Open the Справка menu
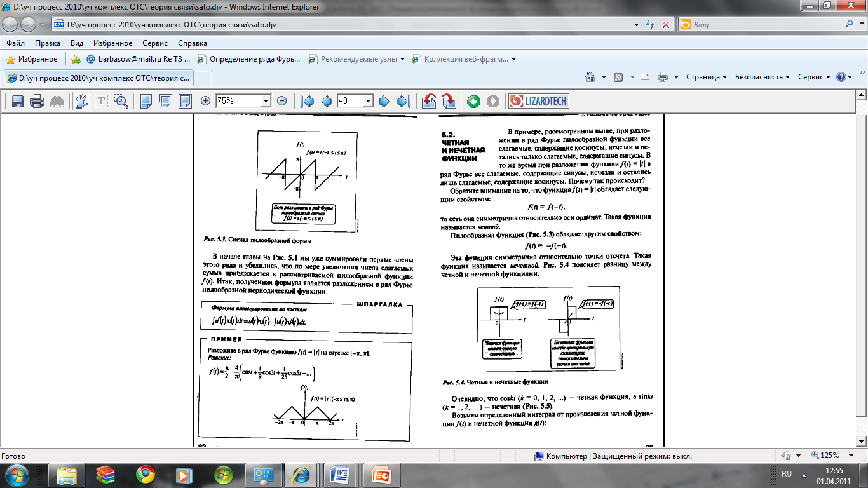868x488 pixels. pyautogui.click(x=193, y=43)
